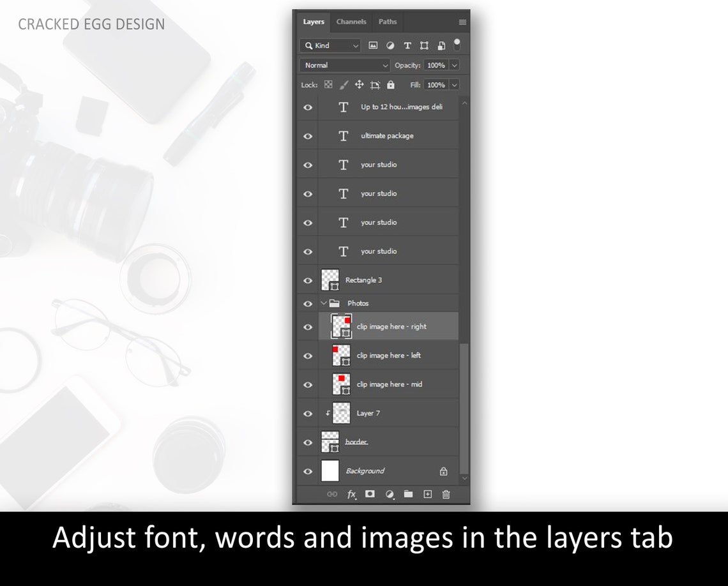Screen dimensions: 728x586
Task: Click the Rectangle 3 layer thumbnail
Action: [330, 280]
